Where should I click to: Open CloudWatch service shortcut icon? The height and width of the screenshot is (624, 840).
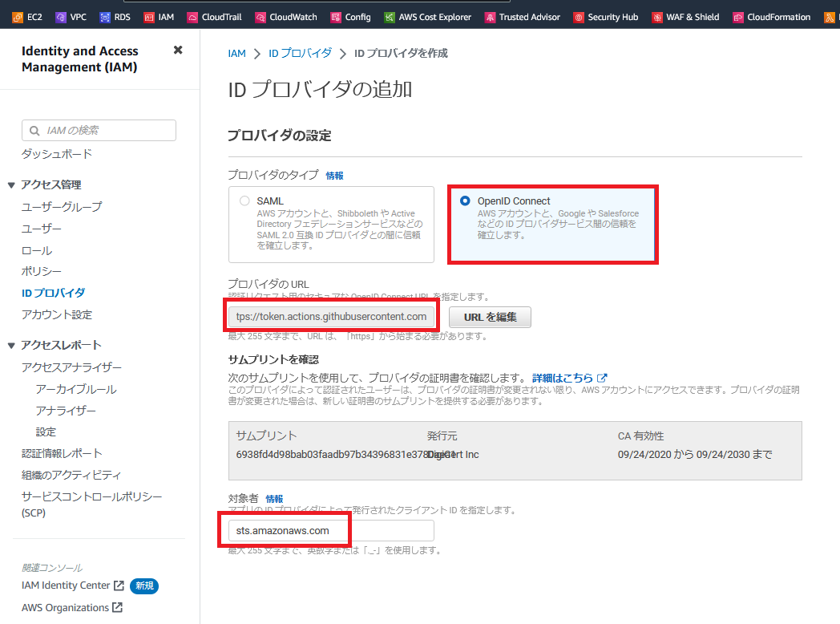coord(260,17)
